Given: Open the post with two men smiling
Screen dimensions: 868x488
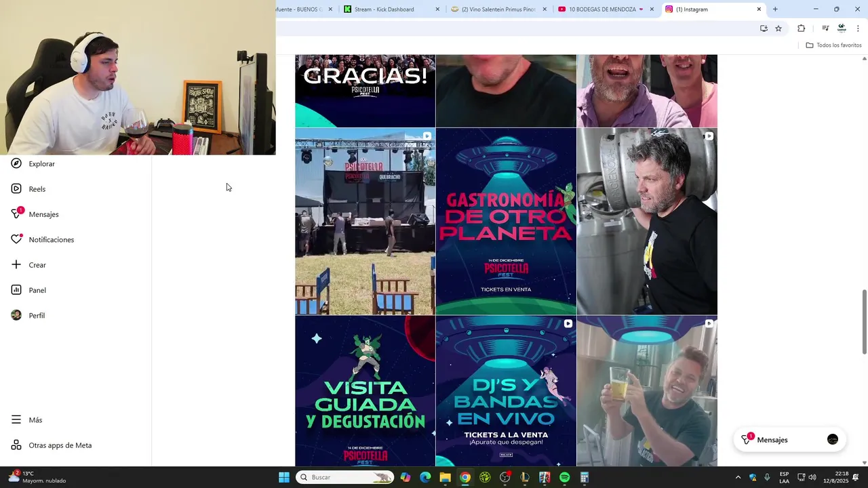Looking at the screenshot, I should pos(647,91).
